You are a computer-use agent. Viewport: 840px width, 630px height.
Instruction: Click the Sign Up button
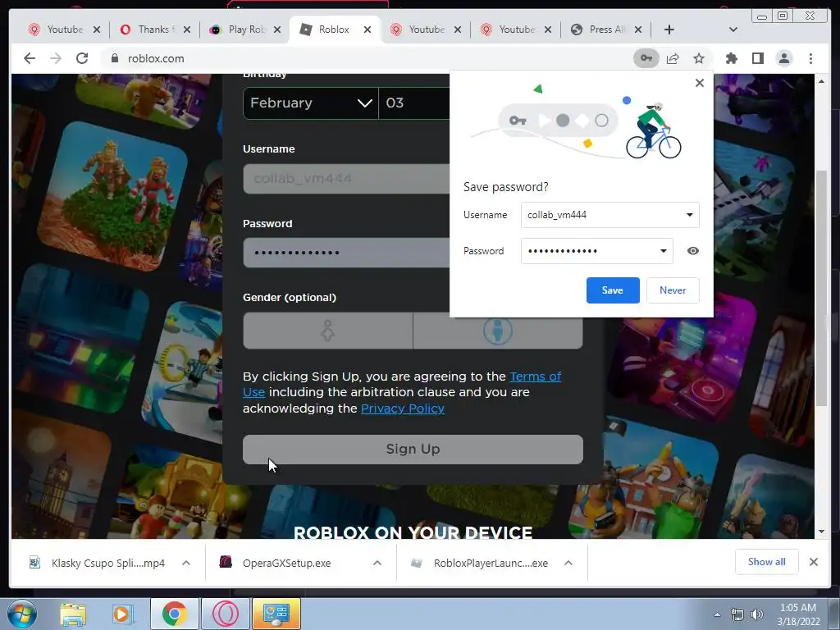413,450
